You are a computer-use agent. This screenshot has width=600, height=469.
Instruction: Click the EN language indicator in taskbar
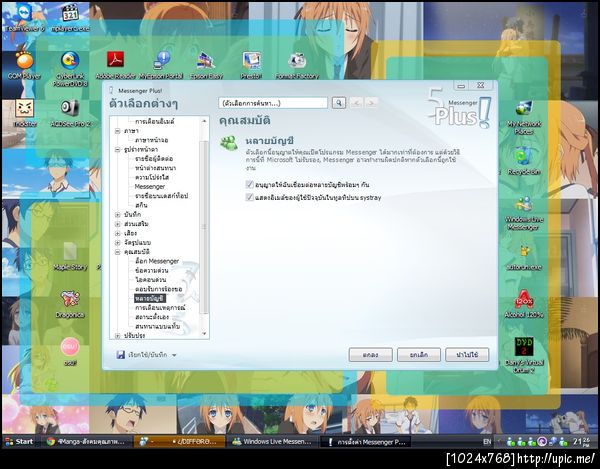487,442
